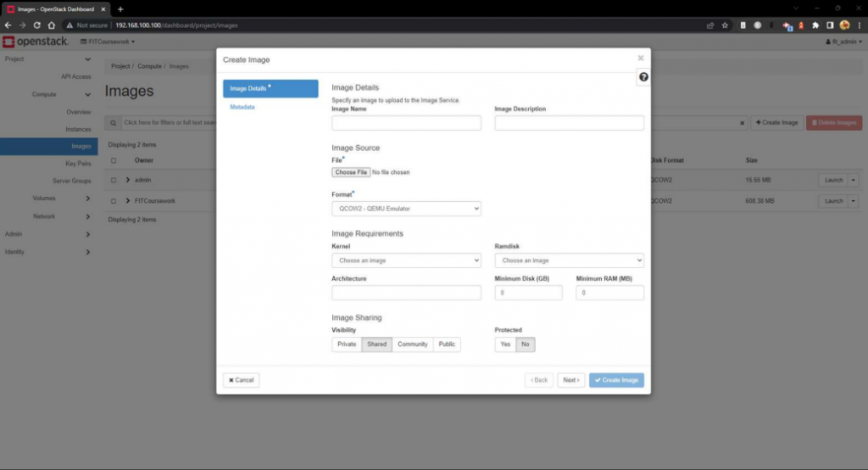Close the Create Image dialog with X
This screenshot has height=470, width=868.
(641, 59)
